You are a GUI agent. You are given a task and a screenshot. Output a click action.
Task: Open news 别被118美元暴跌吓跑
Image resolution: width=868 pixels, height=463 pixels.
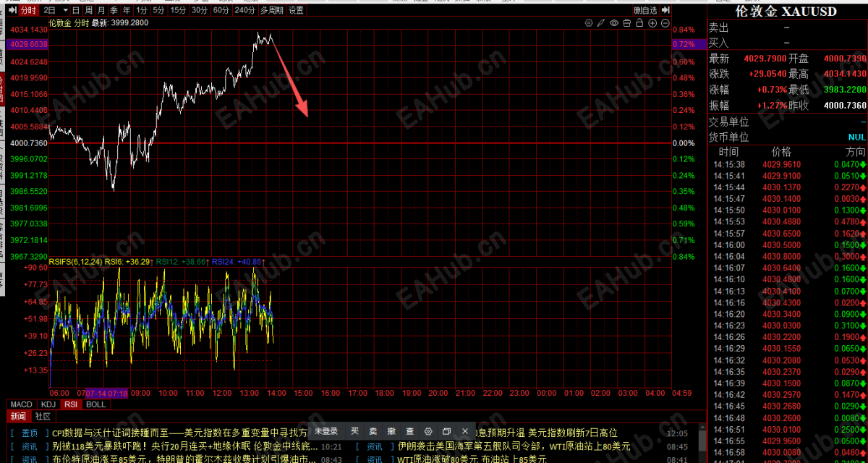click(185, 446)
